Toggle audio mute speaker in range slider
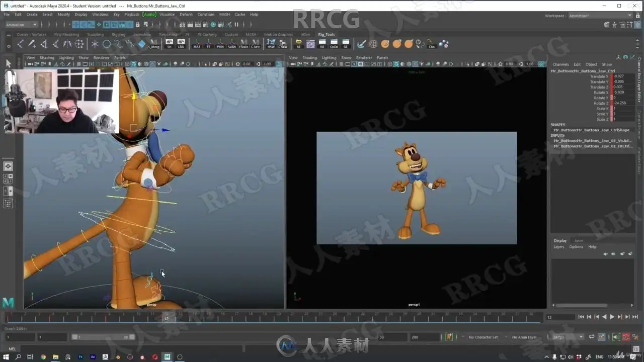The image size is (644, 362). (615, 337)
